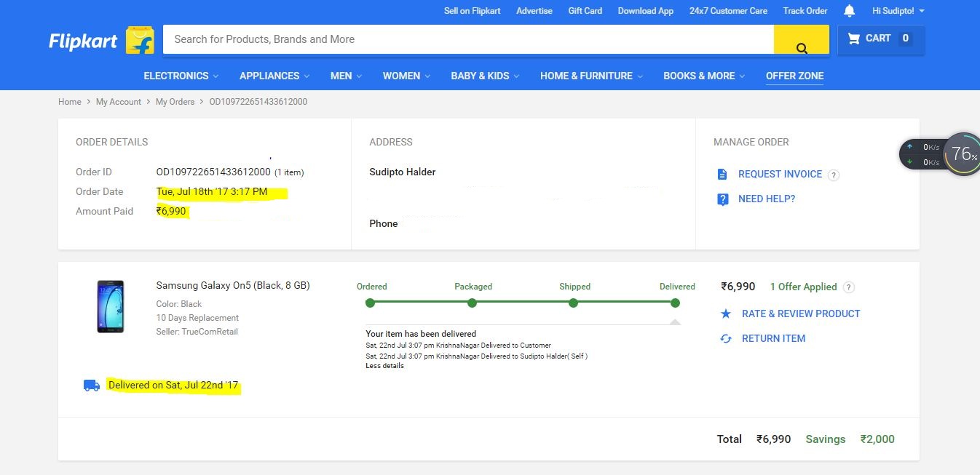Click the offer applied info question mark
The height and width of the screenshot is (475, 980).
849,287
